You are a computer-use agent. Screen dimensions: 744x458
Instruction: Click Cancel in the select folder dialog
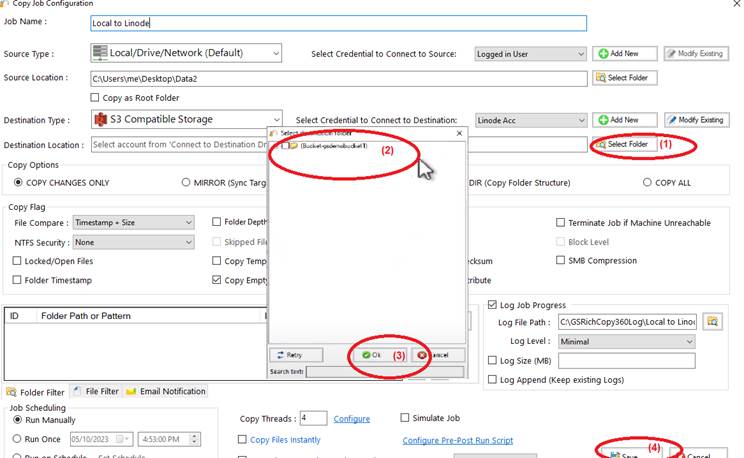pyautogui.click(x=438, y=355)
